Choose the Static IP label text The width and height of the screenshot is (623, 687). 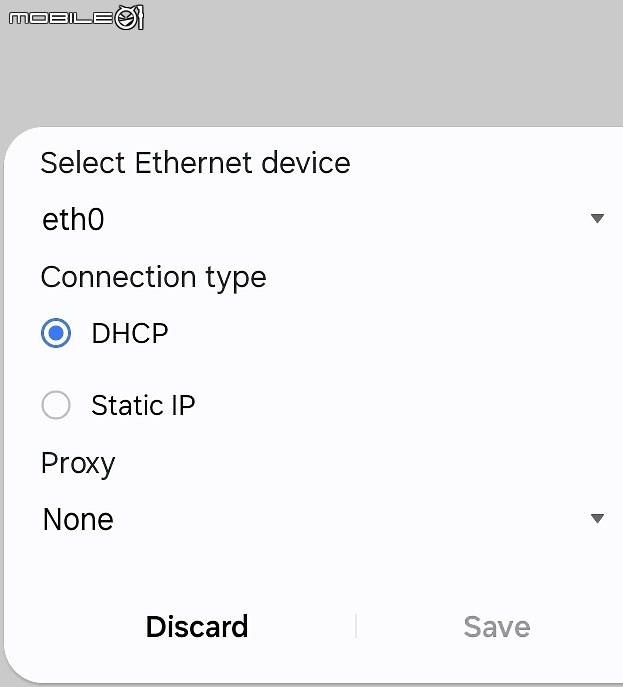(x=143, y=405)
